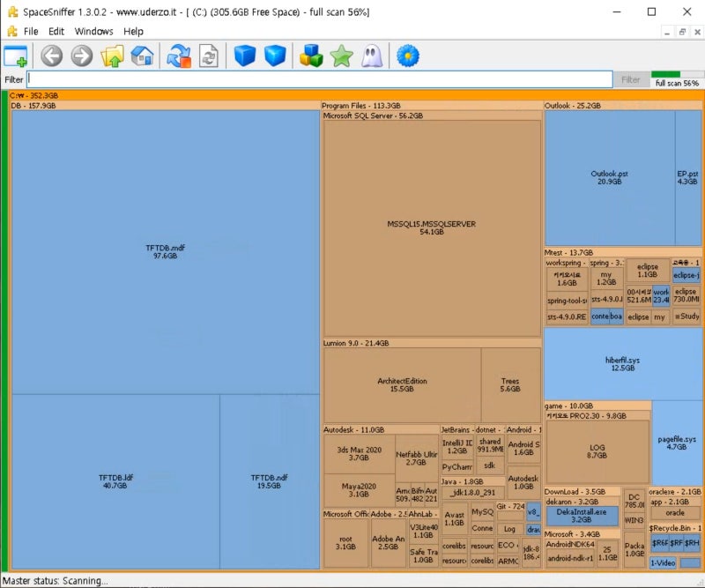Navigate back with the back arrow
This screenshot has height=588, width=705.
click(x=51, y=56)
